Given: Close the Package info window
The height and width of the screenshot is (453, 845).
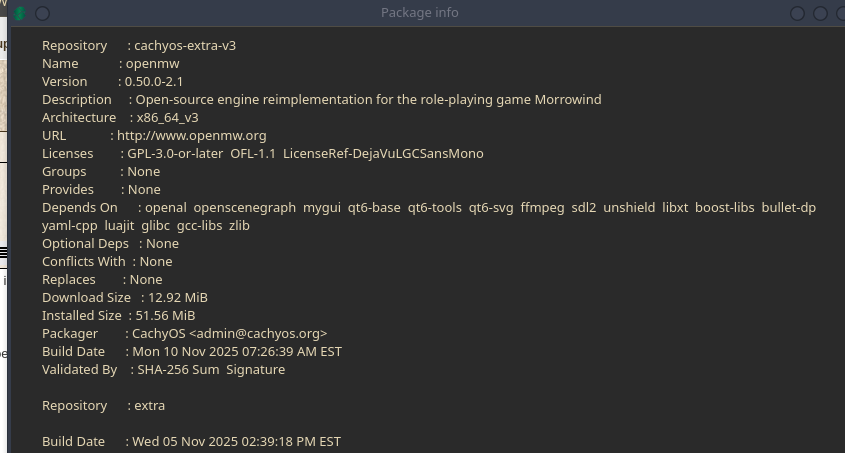Looking at the screenshot, I should point(840,13).
